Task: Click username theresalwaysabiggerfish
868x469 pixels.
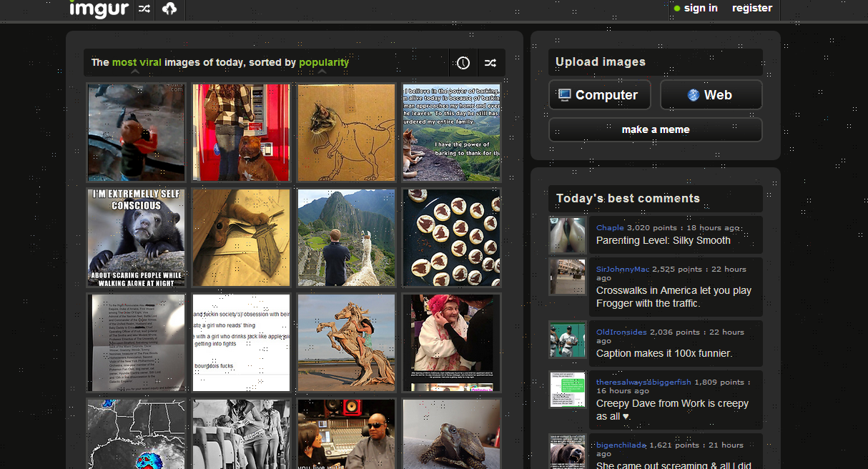Action: tap(643, 382)
